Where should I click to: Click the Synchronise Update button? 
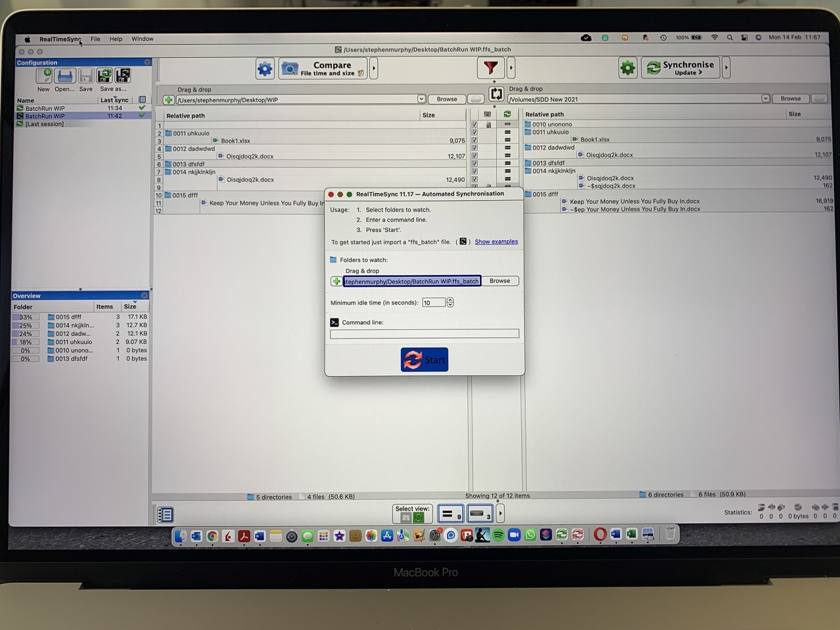pyautogui.click(x=681, y=67)
